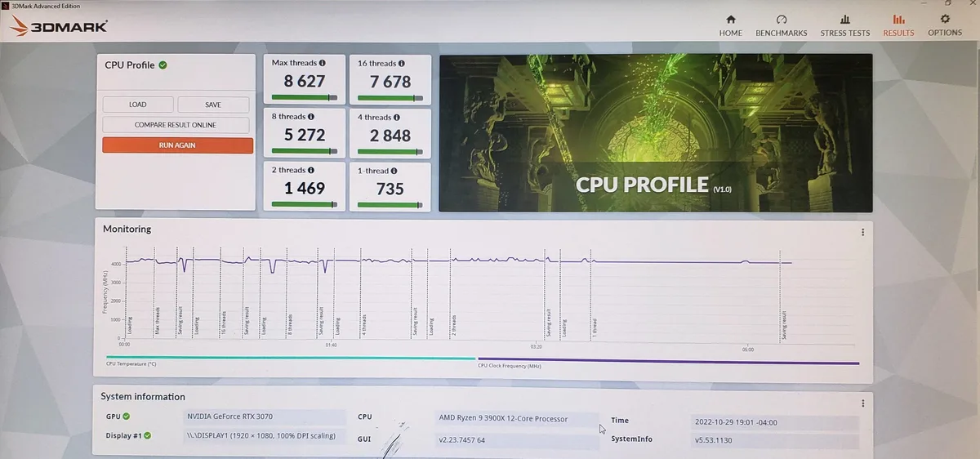Click the 2 threads score 1 469
Viewport: 980px width, 459px height.
click(x=305, y=188)
